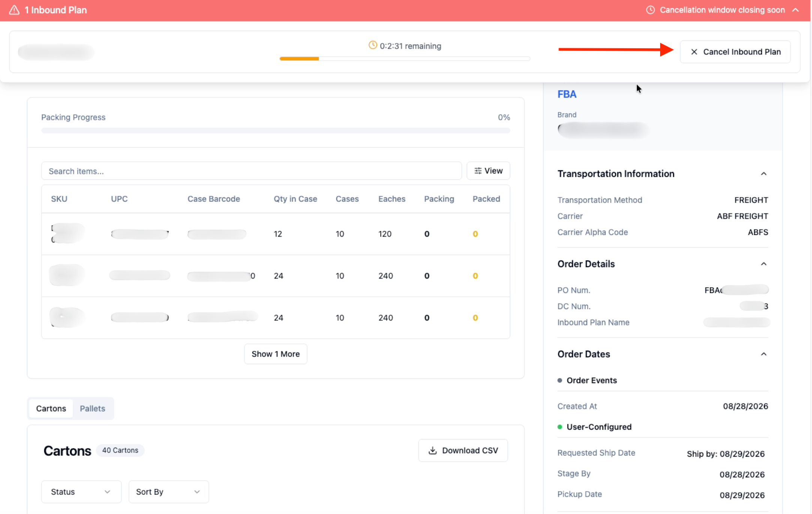The image size is (812, 514).
Task: Open the Status dropdown
Action: pos(81,492)
